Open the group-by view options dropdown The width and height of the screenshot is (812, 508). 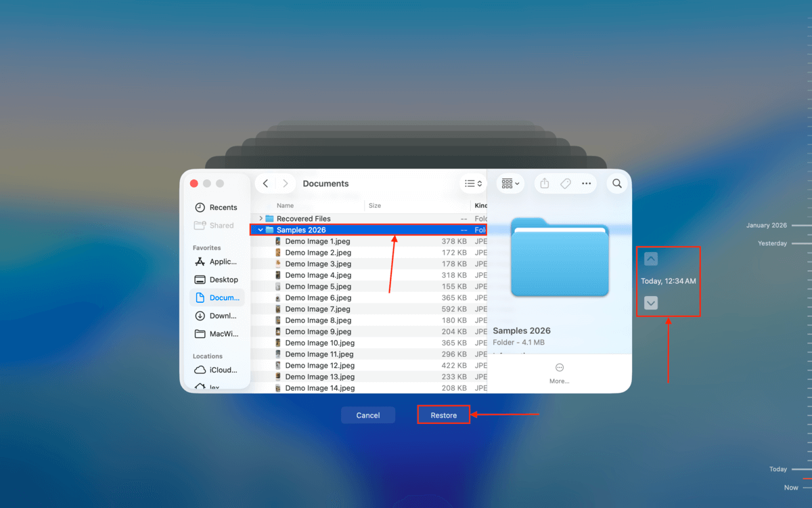coord(510,183)
